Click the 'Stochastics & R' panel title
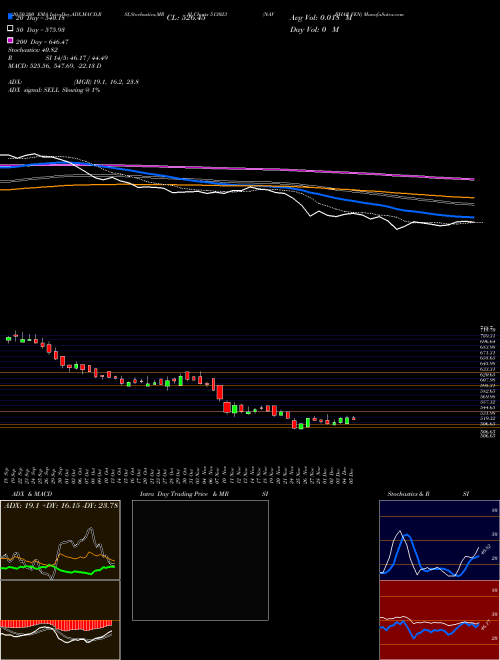Image resolution: width=500 pixels, height=660 pixels. [x=409, y=494]
